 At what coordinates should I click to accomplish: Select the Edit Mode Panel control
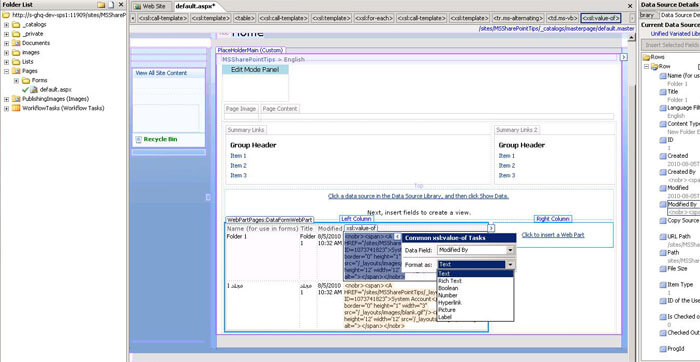(x=255, y=70)
